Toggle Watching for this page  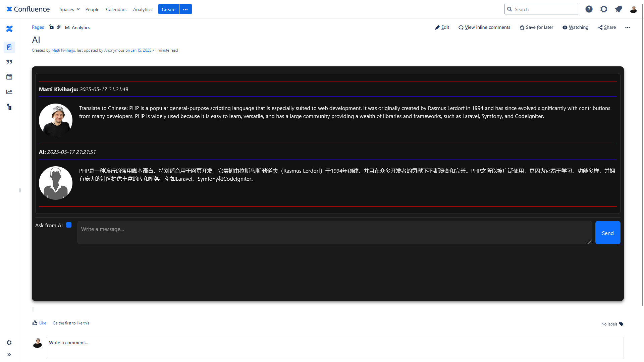click(x=576, y=27)
